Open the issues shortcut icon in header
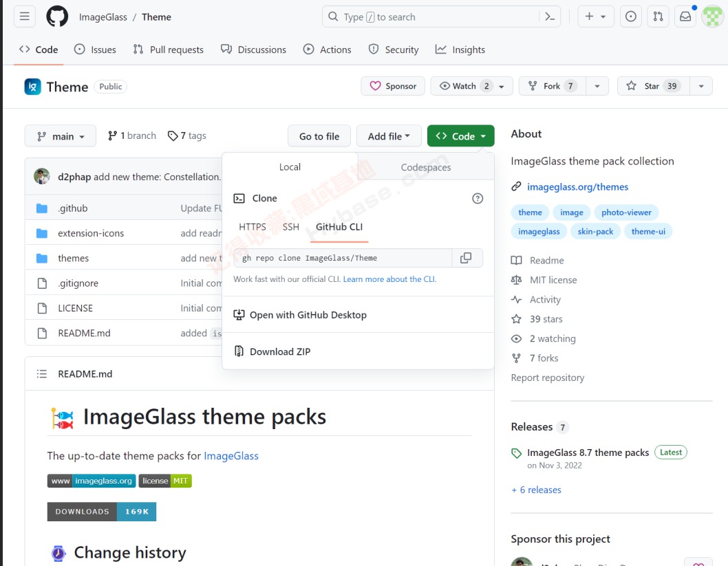 (x=630, y=17)
